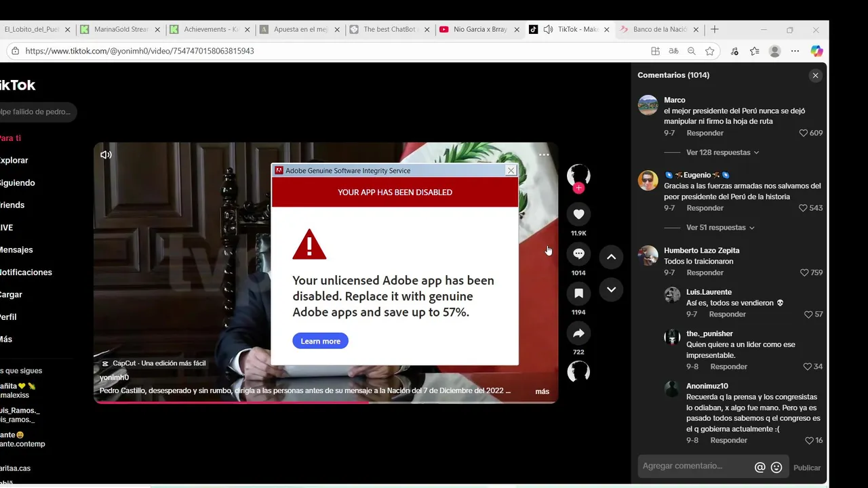868x488 pixels.
Task: Switch to MarinaGold Stream tab
Action: pos(121,29)
